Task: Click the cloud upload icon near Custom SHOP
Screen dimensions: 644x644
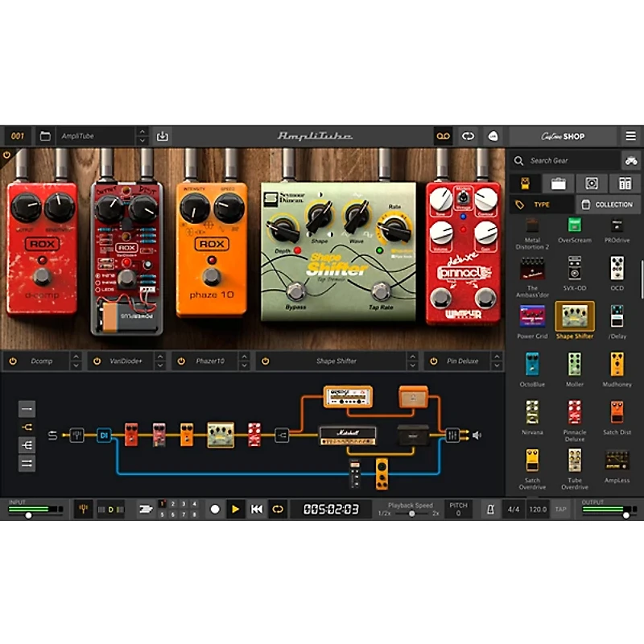Action: pos(493,135)
